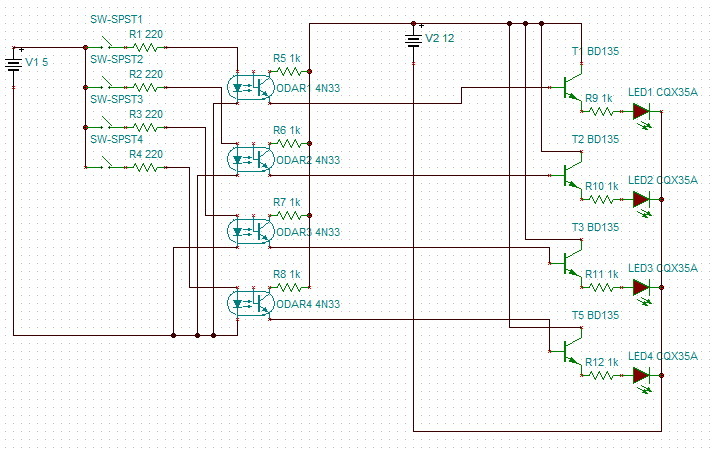Click the R5 1k resistor
The width and height of the screenshot is (712, 449).
[x=289, y=71]
